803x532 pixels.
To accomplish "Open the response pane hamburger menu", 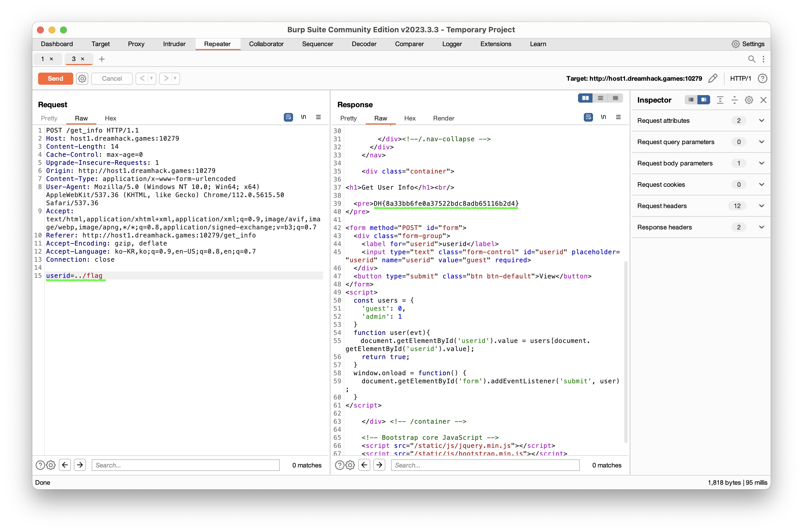I will click(618, 117).
